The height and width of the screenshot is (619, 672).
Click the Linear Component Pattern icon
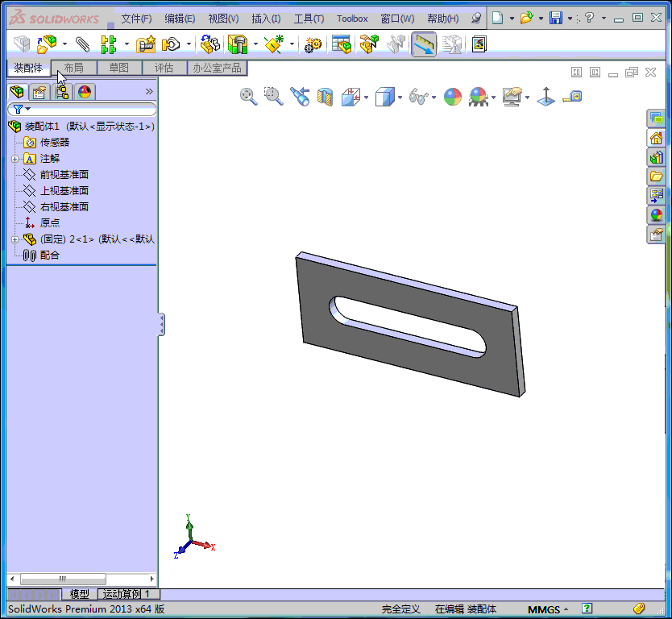(109, 44)
